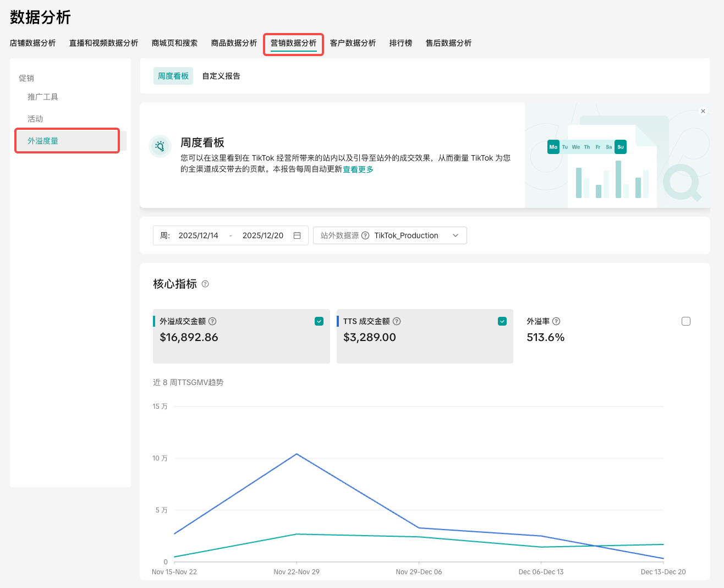This screenshot has width=724, height=588.
Task: Close the 周度看板 banner
Action: [x=703, y=111]
